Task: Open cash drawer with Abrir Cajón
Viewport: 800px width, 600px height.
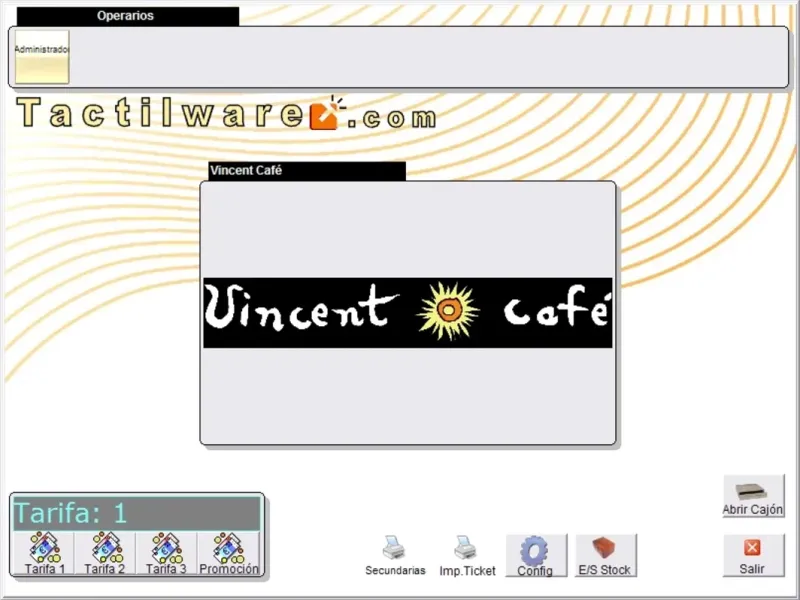Action: click(x=753, y=496)
